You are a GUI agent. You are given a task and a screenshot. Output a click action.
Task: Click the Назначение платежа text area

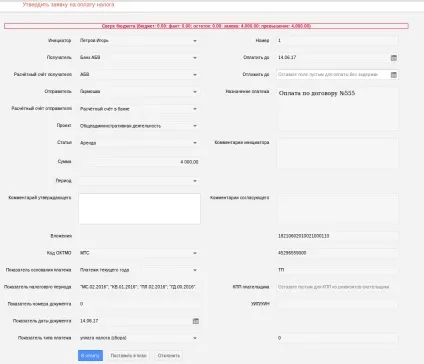[337, 109]
